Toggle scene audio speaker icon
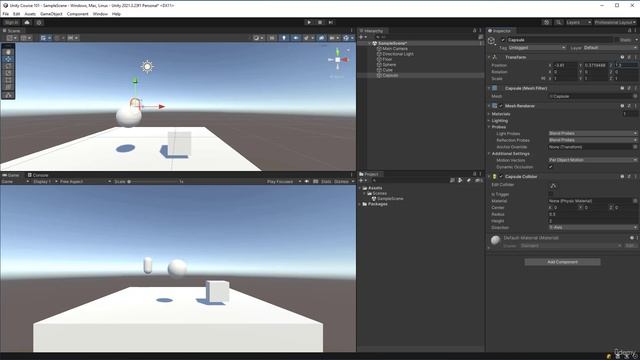Image resolution: width=640 pixels, height=360 pixels. click(x=296, y=38)
